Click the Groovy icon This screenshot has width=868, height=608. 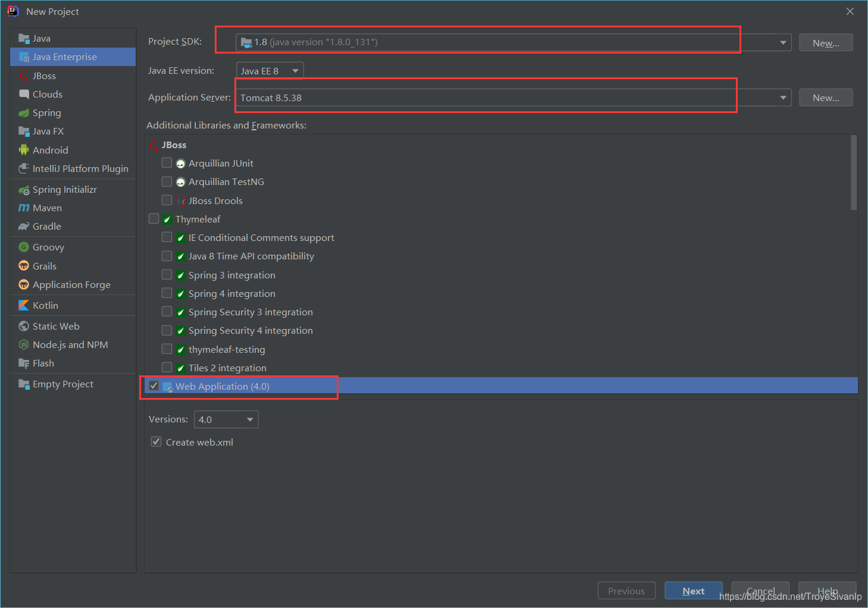[24, 247]
